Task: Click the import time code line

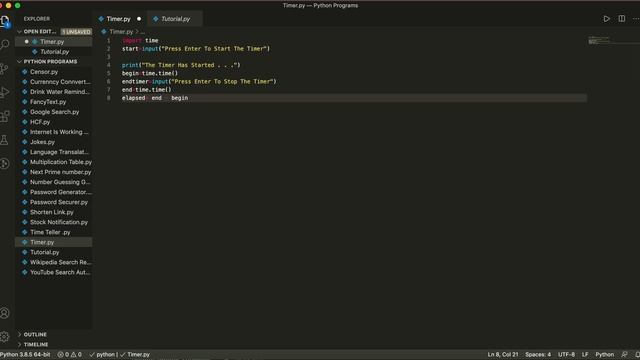Action: coord(140,40)
